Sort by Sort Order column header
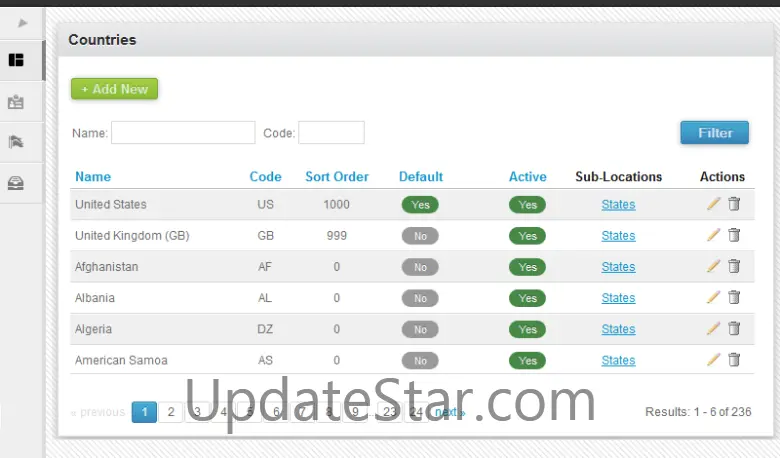 (x=337, y=177)
